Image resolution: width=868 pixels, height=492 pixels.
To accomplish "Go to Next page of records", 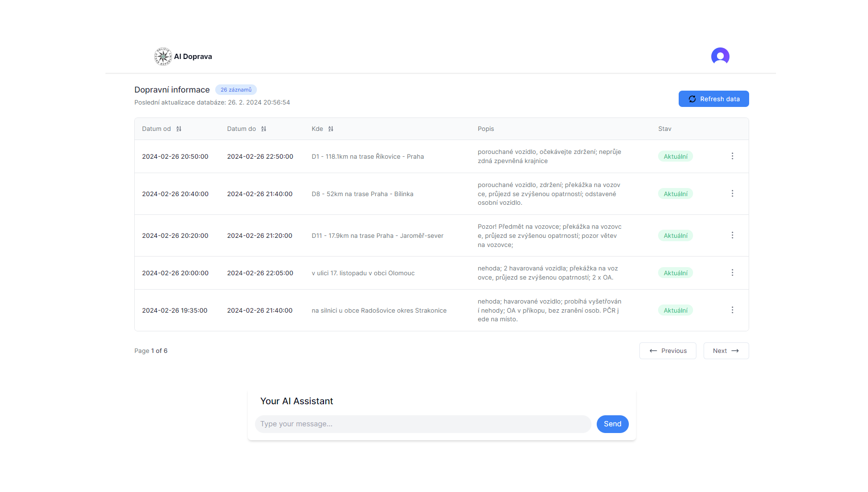I will tap(726, 351).
